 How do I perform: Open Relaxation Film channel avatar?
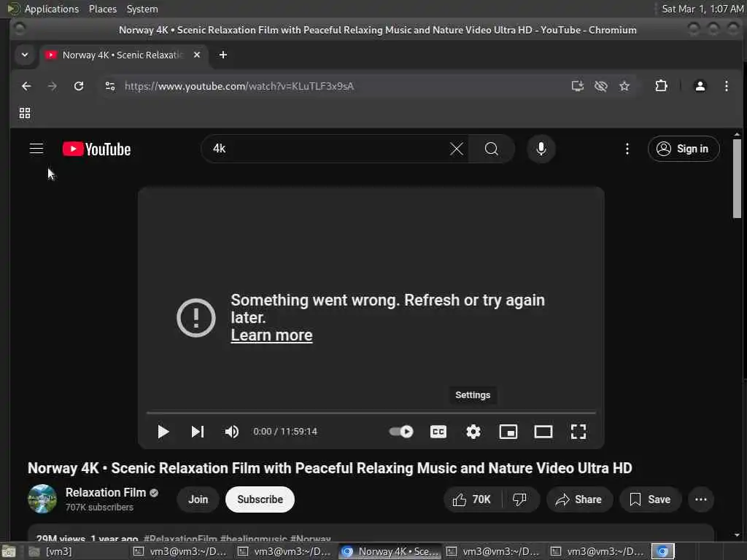click(42, 499)
